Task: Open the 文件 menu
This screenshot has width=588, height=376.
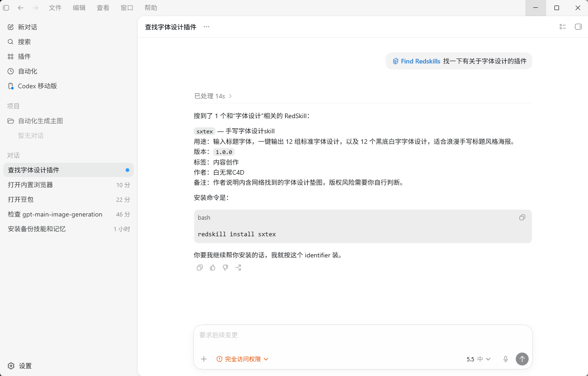Action: (x=55, y=8)
